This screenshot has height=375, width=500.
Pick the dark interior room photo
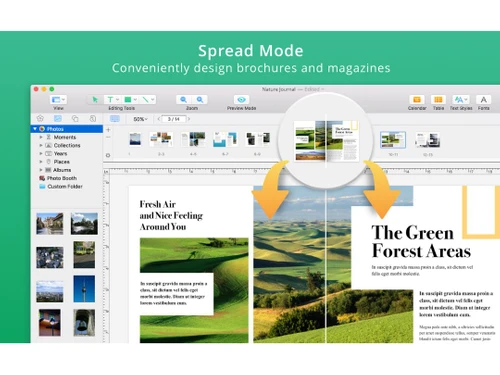[50, 323]
